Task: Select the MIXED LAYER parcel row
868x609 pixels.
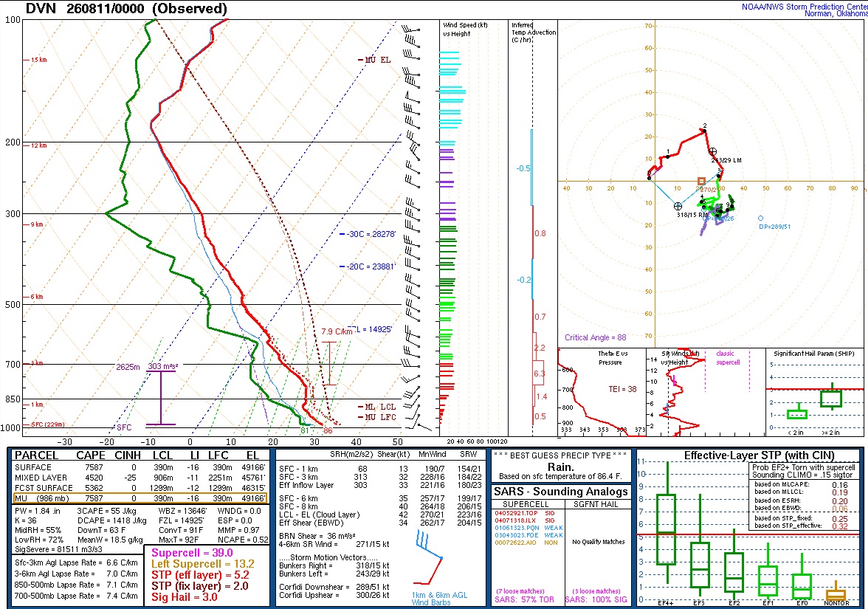Action: pyautogui.click(x=139, y=478)
